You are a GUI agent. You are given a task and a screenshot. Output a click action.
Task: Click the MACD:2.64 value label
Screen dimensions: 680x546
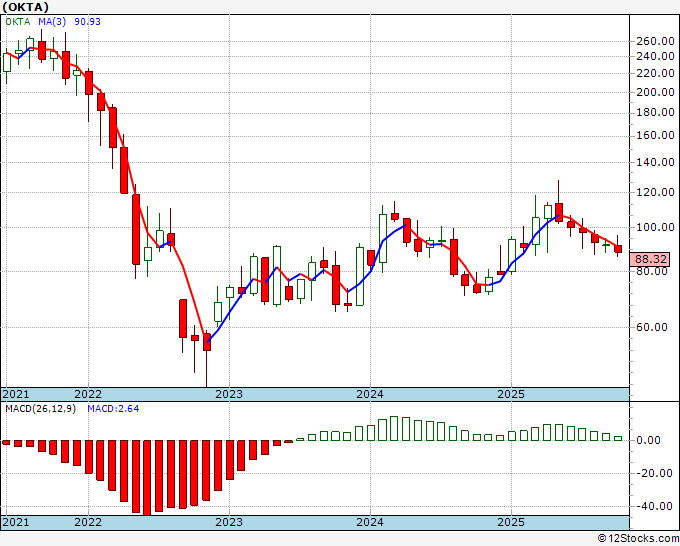click(113, 409)
